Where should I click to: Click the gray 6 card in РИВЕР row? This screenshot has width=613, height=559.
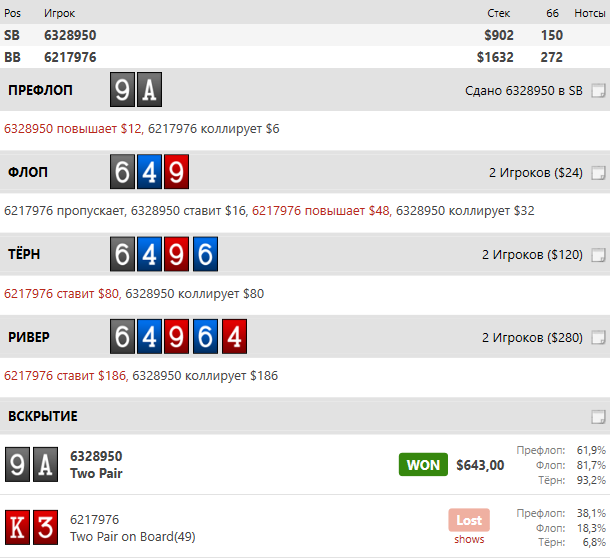point(122,337)
